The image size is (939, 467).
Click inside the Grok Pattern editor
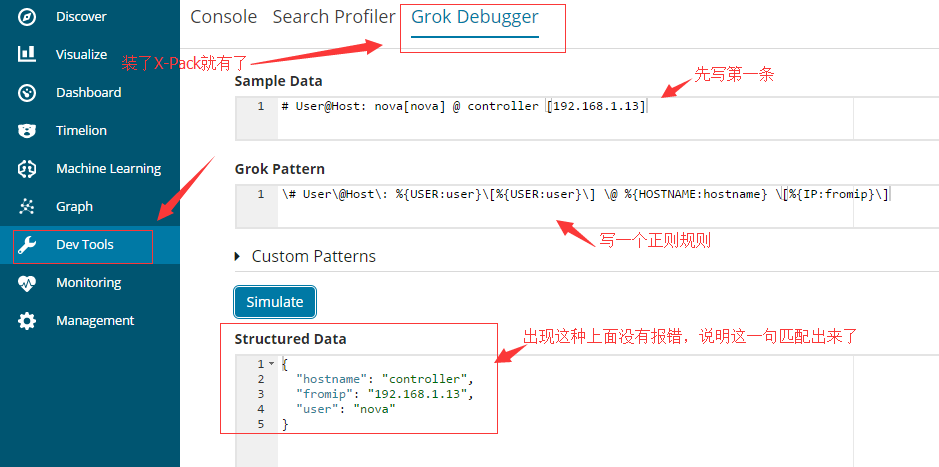click(560, 212)
